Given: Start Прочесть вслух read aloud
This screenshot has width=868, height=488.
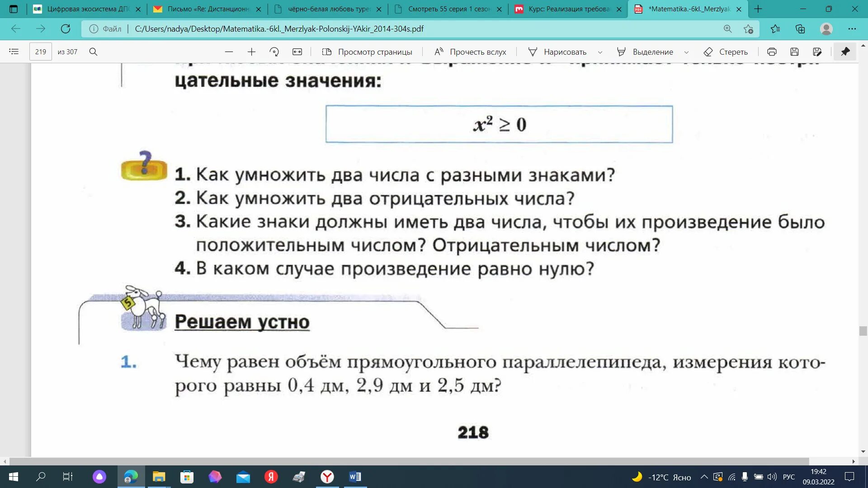Looking at the screenshot, I should (470, 52).
